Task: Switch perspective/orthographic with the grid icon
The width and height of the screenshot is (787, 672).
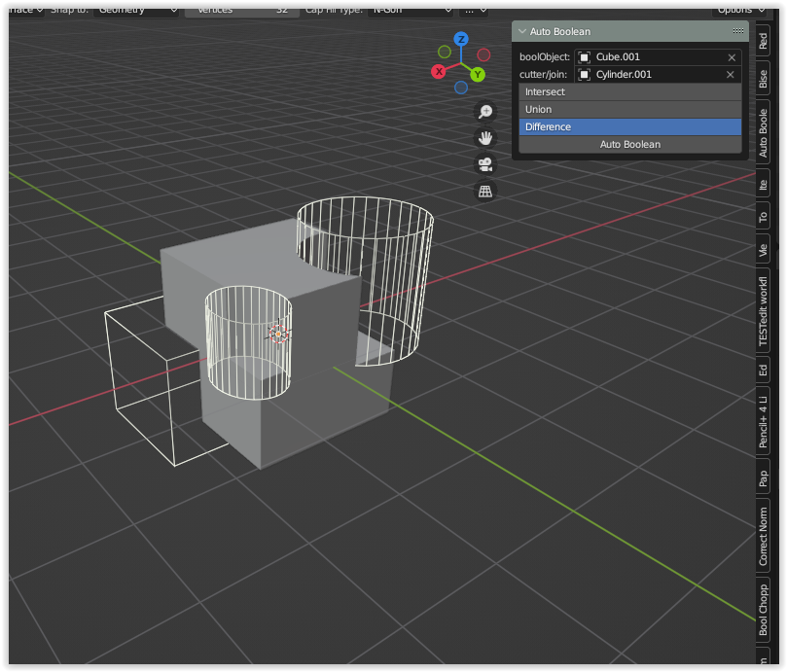Action: tap(484, 192)
